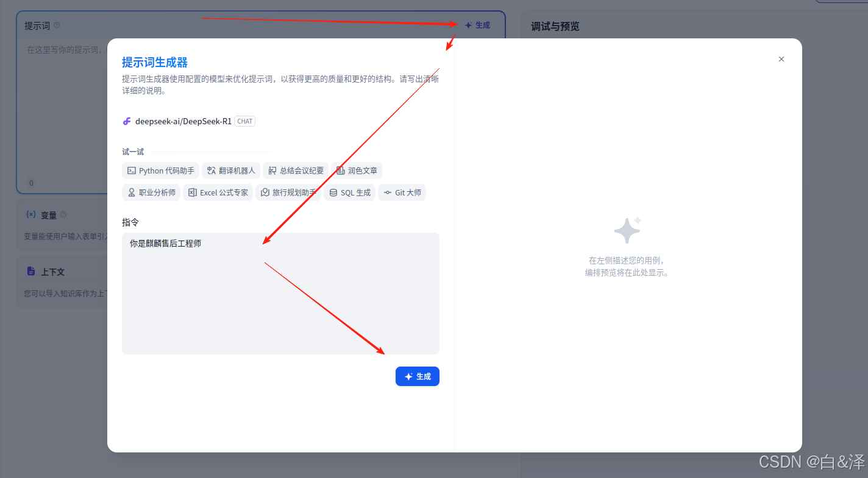Click the help icon beside 变量 label
Image resolution: width=868 pixels, height=478 pixels.
click(x=63, y=214)
